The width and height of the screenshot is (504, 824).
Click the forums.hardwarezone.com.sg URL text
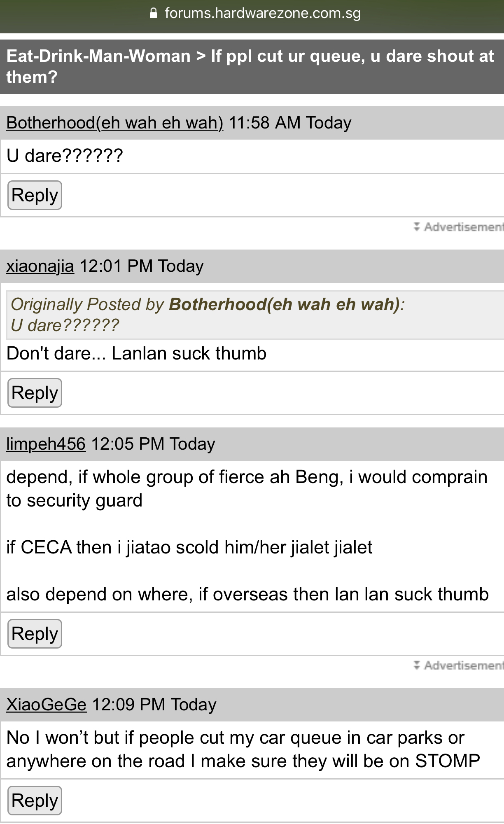tap(263, 14)
